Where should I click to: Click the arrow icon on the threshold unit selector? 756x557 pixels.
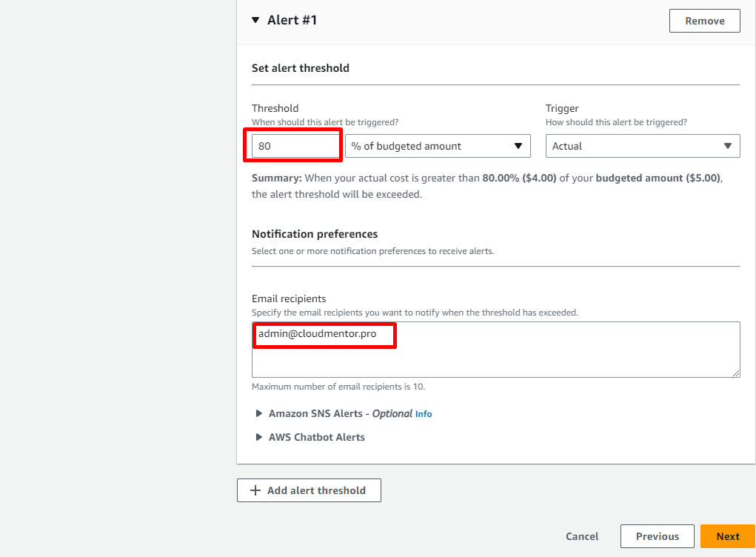pyautogui.click(x=518, y=146)
